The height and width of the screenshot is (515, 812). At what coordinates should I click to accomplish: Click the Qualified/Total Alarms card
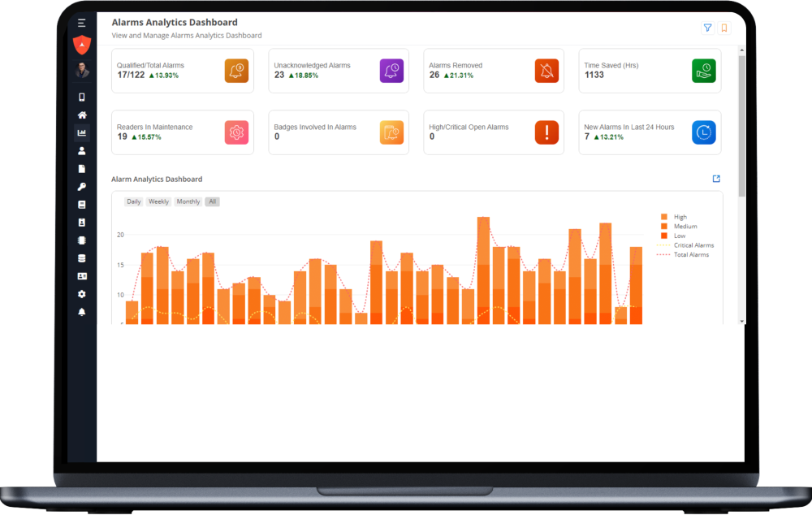click(182, 71)
